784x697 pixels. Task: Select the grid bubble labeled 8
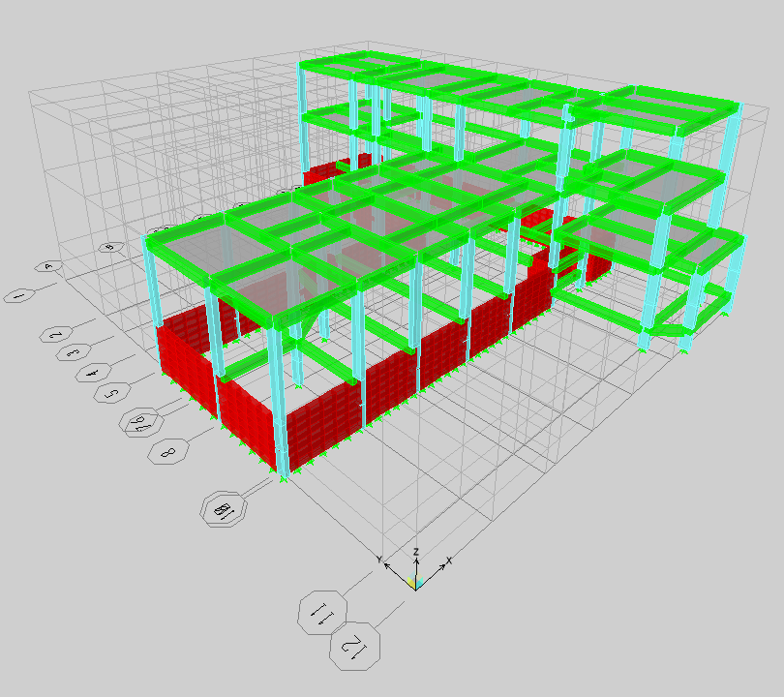(166, 451)
